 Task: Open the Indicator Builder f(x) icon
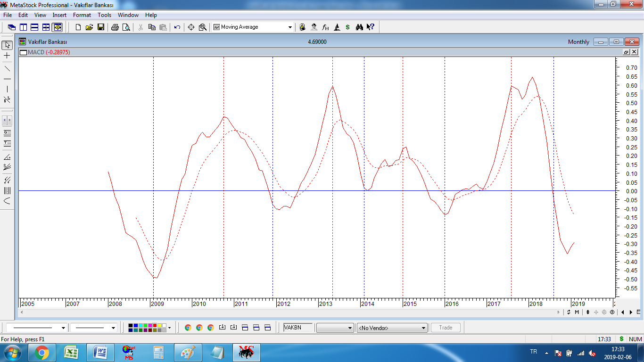point(325,27)
